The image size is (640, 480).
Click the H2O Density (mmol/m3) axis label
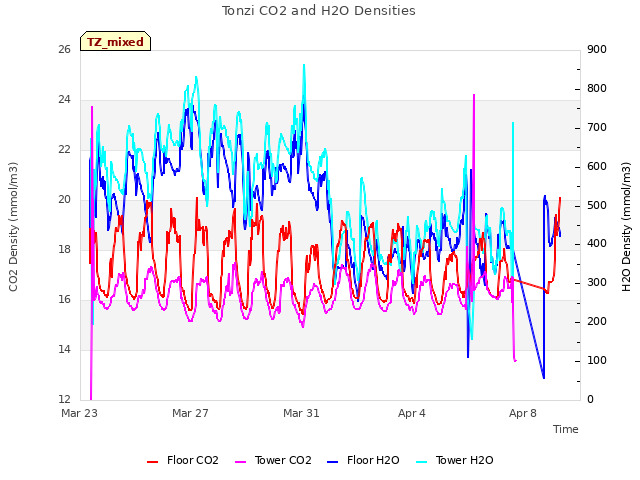point(626,227)
